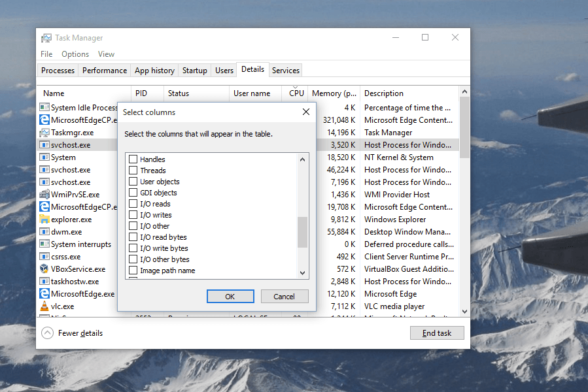Enable the Image path name checkbox
588x392 pixels.
coord(133,270)
